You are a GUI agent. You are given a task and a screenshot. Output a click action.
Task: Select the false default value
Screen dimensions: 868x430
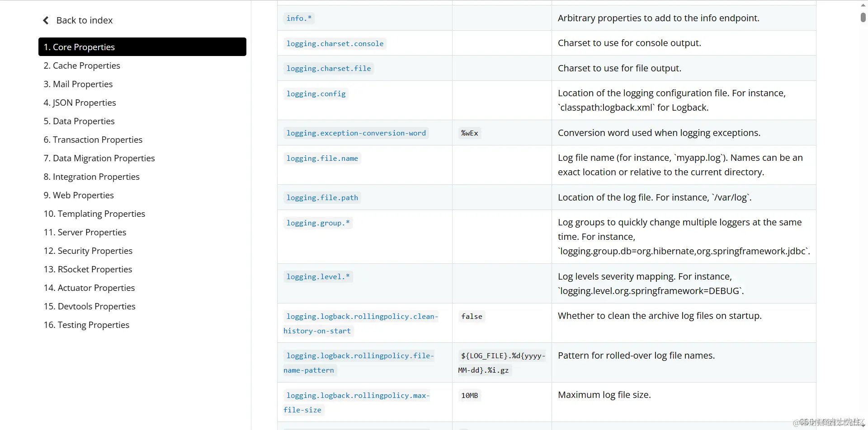pyautogui.click(x=472, y=316)
